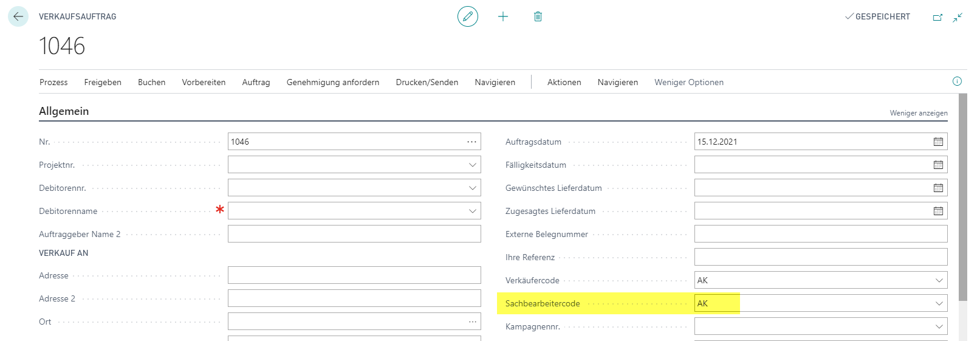Click the info circle icon
The height and width of the screenshot is (341, 980).
957,81
